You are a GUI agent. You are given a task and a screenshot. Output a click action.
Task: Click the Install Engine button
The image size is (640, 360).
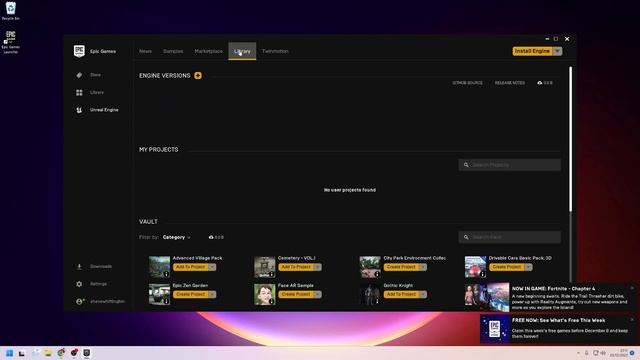[532, 51]
